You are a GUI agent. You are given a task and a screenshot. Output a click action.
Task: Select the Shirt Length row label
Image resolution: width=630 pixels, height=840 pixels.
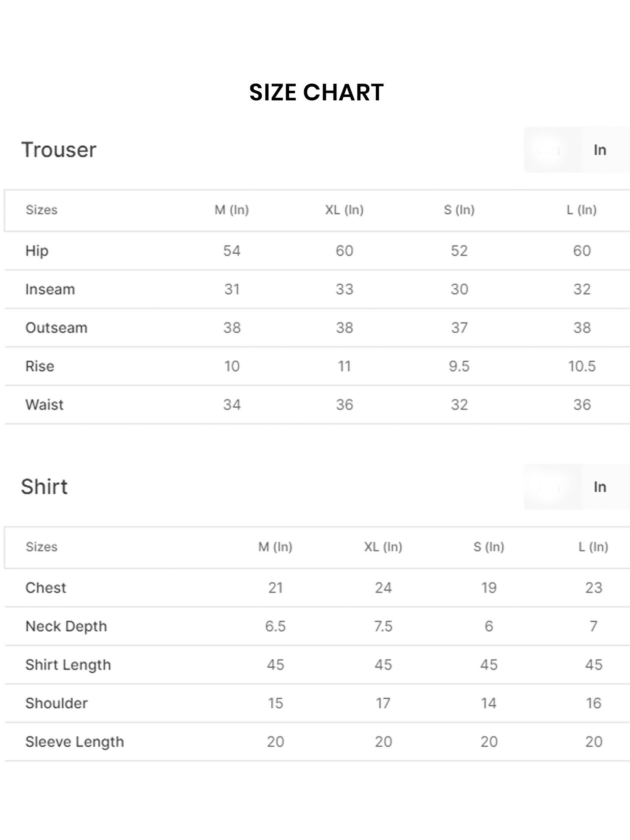point(68,665)
